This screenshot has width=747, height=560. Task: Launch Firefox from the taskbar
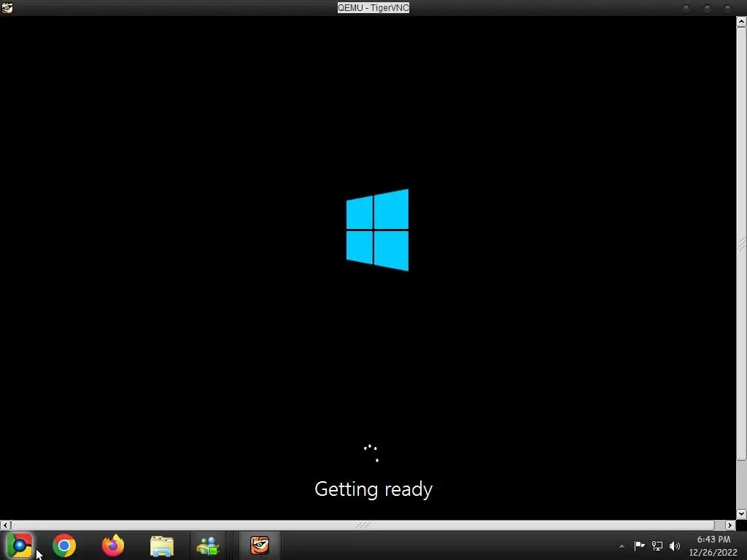[x=113, y=545]
